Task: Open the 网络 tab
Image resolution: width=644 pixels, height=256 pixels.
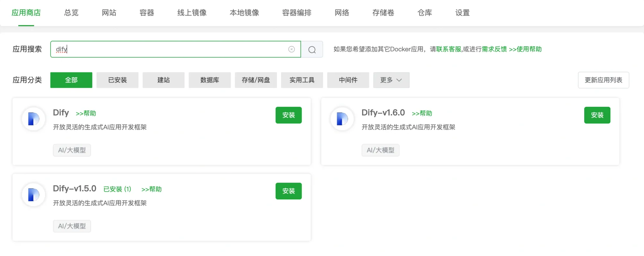Action: point(342,13)
